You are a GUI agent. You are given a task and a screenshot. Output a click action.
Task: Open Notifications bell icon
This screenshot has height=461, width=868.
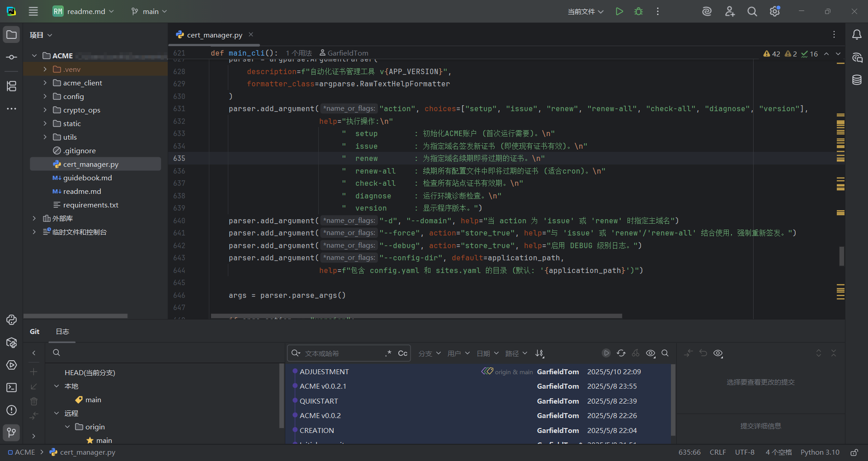[857, 35]
